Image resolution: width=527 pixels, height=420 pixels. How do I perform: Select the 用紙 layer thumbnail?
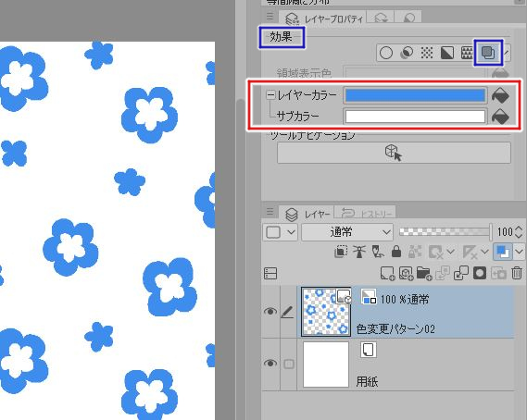click(326, 364)
